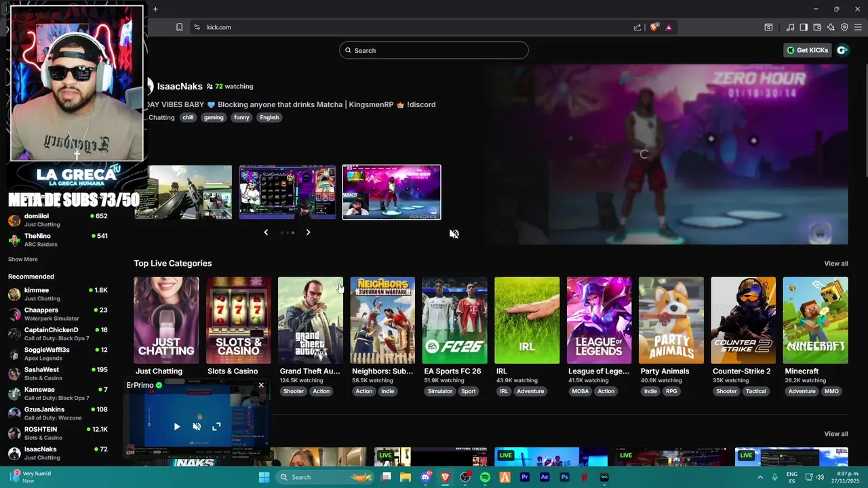Open the EA Sports FC 26 category
The width and height of the screenshot is (868, 488).
455,321
